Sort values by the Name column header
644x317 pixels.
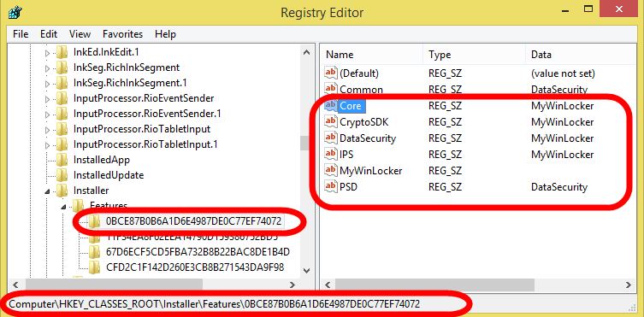[x=371, y=55]
